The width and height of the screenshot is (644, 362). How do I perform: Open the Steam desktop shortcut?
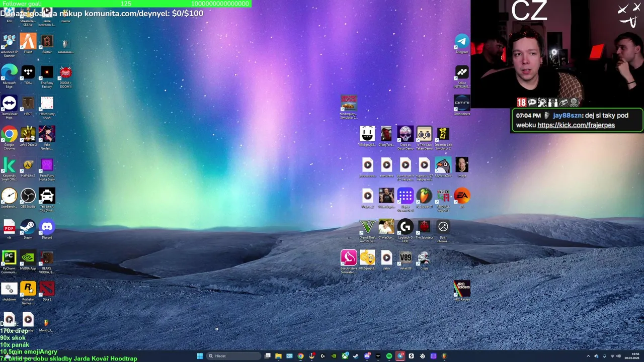click(28, 229)
